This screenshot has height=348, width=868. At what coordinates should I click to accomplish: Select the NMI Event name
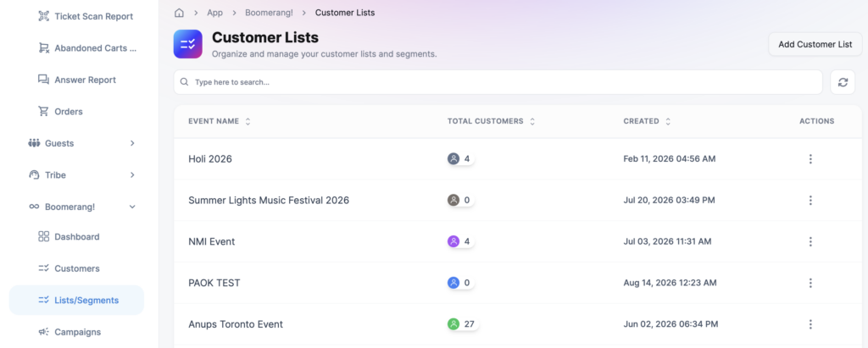point(211,242)
